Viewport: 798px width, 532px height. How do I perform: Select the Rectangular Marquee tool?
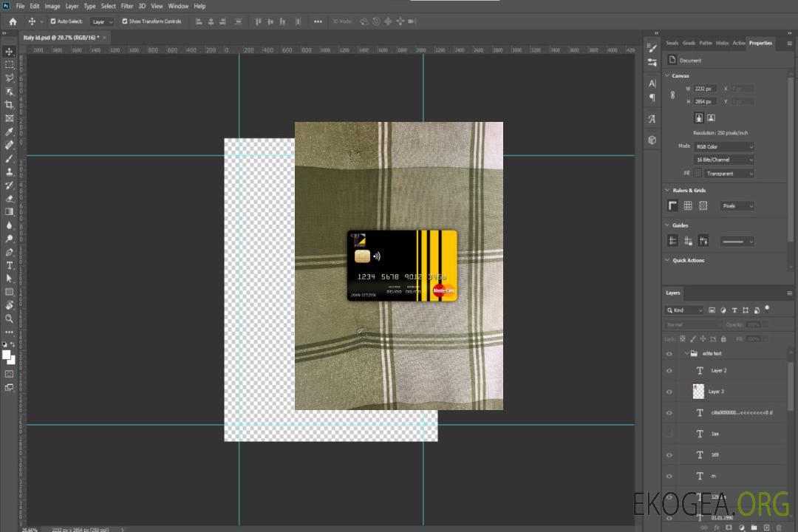click(9, 65)
